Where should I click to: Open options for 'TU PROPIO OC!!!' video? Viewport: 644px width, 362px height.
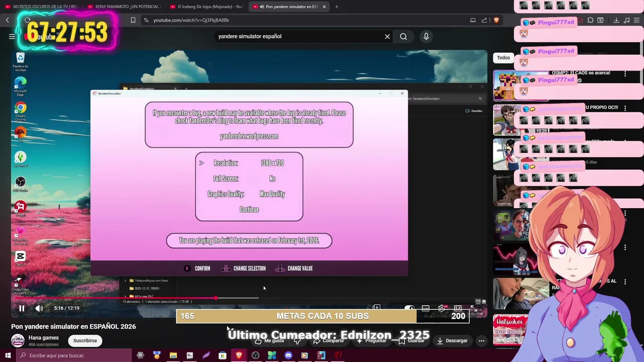tap(625, 108)
